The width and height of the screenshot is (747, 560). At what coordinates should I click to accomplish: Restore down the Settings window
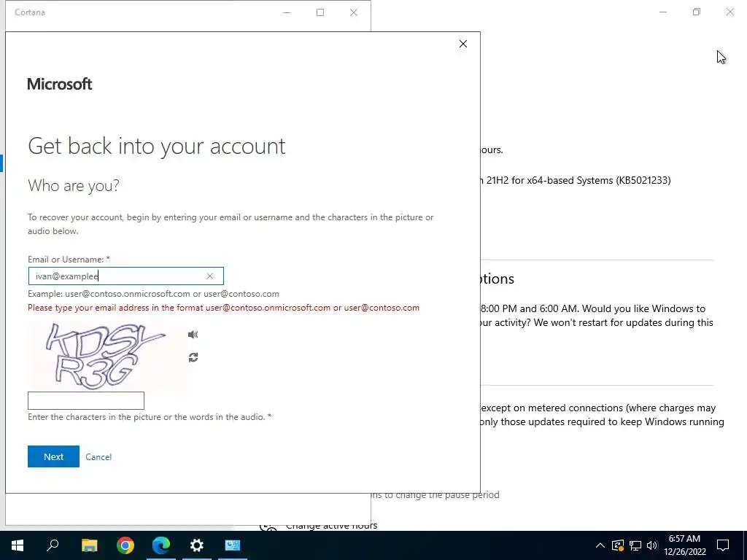pos(697,12)
